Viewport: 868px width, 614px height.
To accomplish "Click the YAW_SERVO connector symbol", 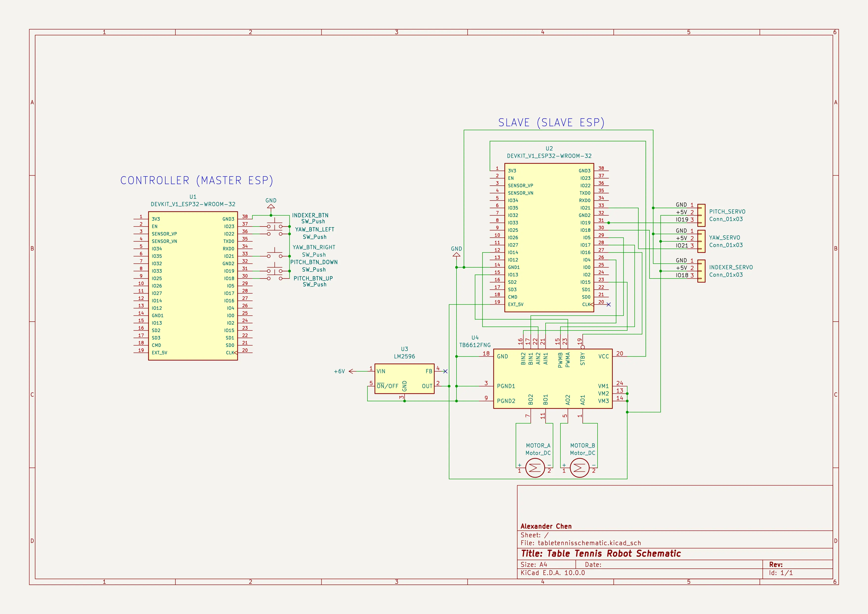I will [701, 241].
